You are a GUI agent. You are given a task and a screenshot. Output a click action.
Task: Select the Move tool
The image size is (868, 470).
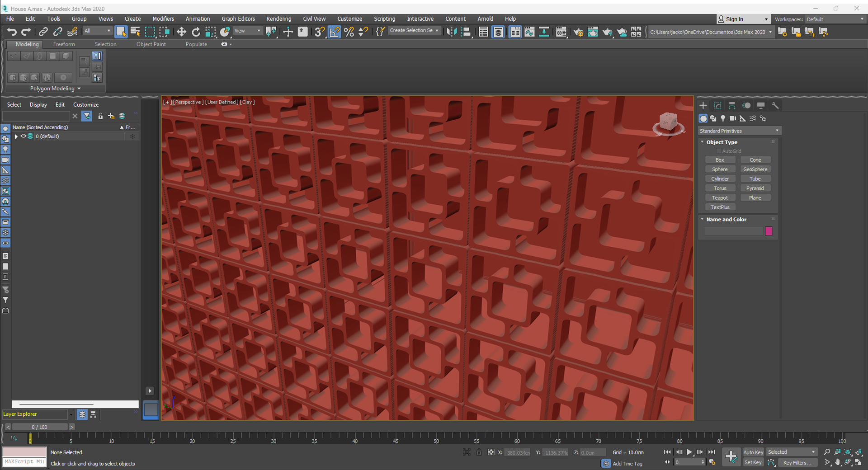(x=181, y=32)
